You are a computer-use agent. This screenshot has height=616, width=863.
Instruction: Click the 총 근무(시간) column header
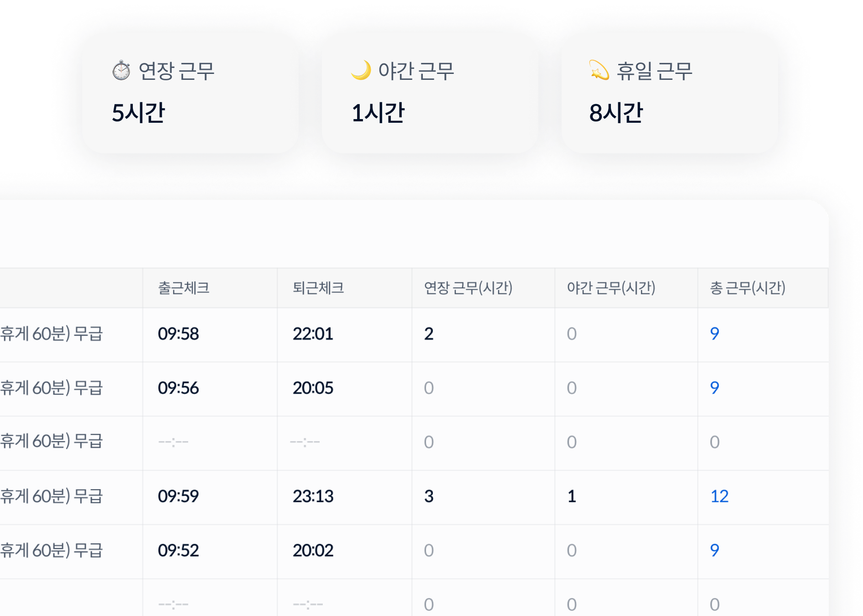point(747,288)
